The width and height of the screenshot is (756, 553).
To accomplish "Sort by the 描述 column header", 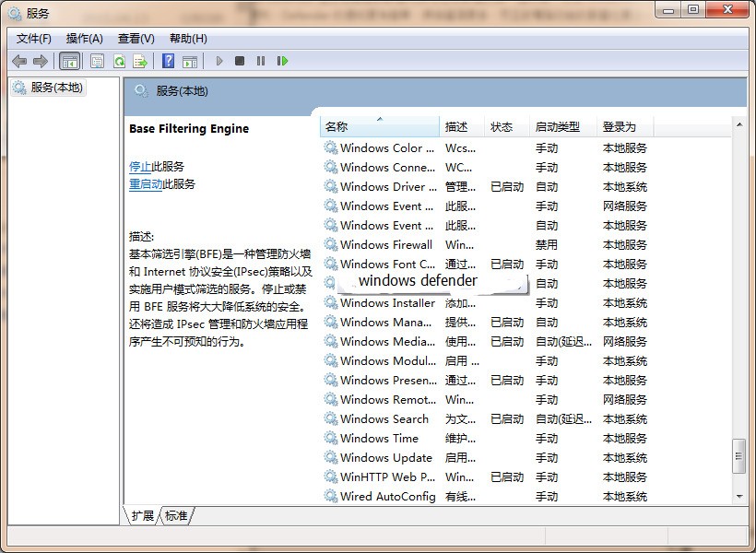I will click(461, 127).
